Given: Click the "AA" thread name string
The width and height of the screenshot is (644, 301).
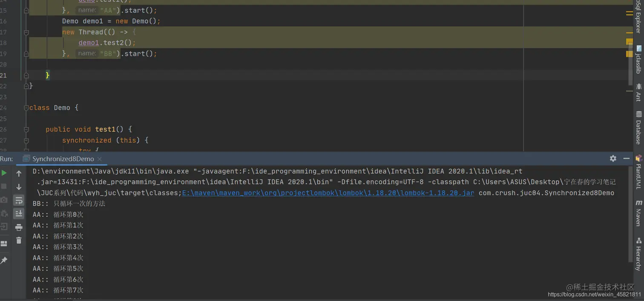Looking at the screenshot, I should [x=108, y=10].
